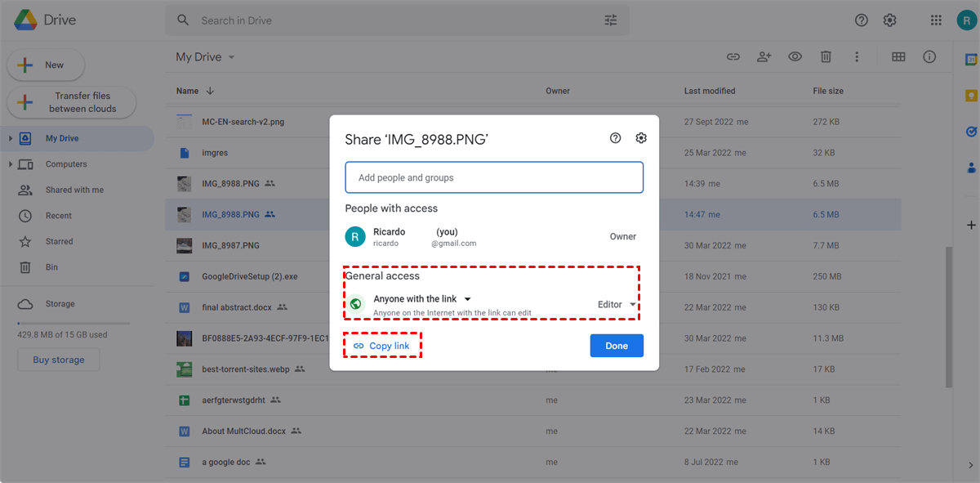This screenshot has height=483, width=980.
Task: Expand the Anyone with the link dropdown
Action: tap(422, 299)
